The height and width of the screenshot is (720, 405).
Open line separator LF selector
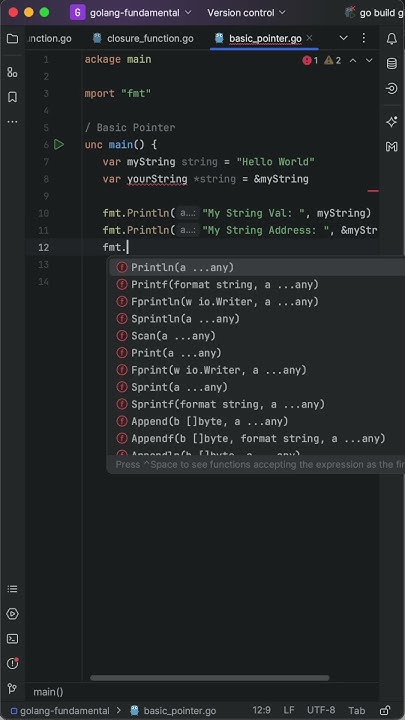[289, 710]
